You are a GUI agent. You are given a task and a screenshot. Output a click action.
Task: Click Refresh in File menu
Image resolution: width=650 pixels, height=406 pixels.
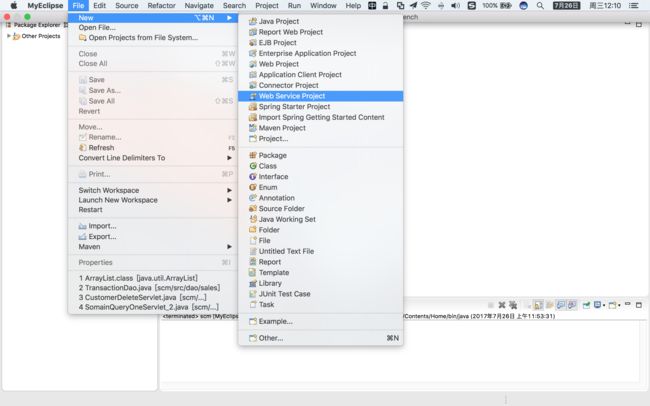pos(153,148)
